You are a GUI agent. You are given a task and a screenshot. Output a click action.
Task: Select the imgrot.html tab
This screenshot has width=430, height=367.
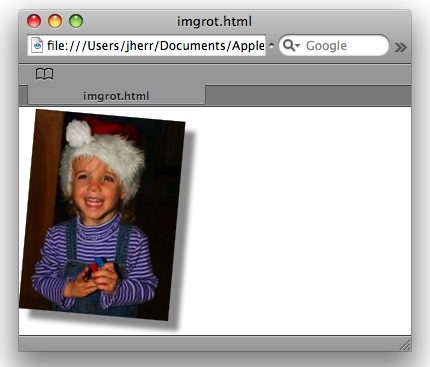pyautogui.click(x=116, y=96)
